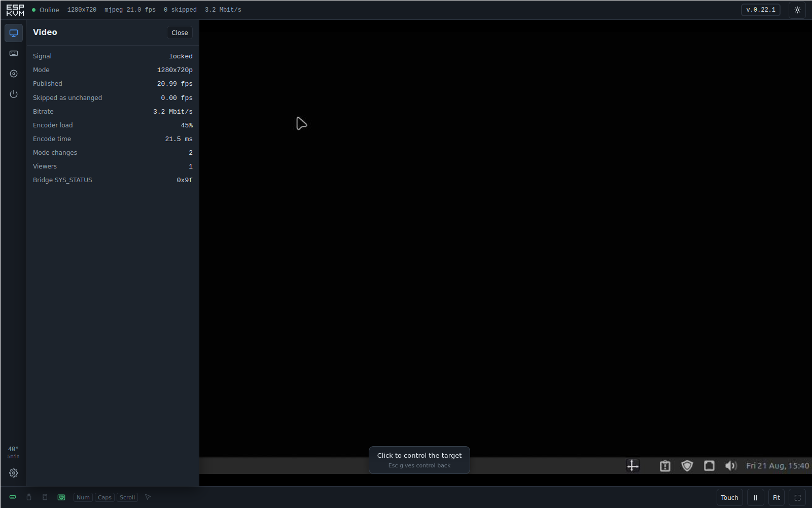Click the Encode time 21.5 ms value
This screenshot has height=508, width=812.
click(x=179, y=139)
